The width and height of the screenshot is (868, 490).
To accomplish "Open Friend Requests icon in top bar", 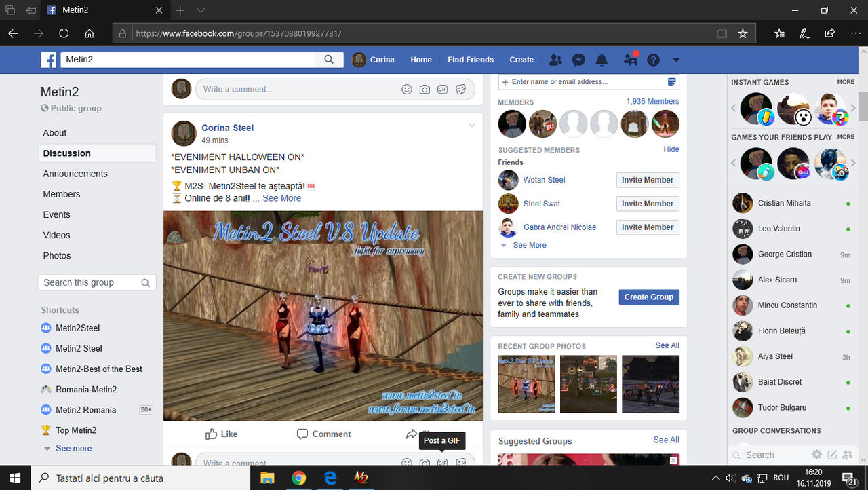I will point(555,60).
